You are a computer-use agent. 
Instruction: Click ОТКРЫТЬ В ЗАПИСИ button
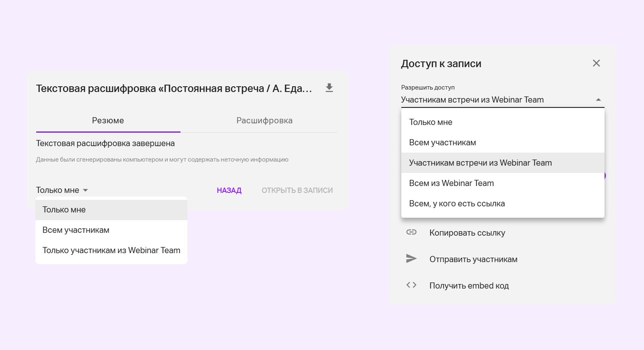tap(297, 190)
